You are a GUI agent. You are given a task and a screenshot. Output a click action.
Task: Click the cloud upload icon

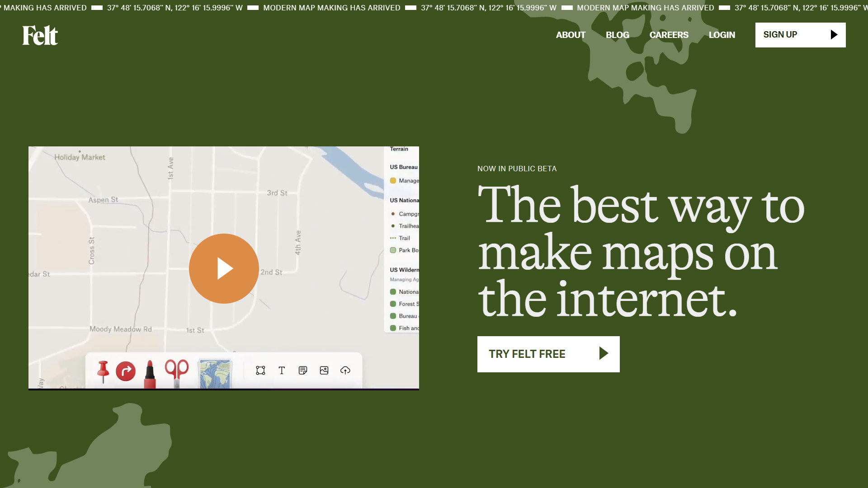tap(345, 371)
